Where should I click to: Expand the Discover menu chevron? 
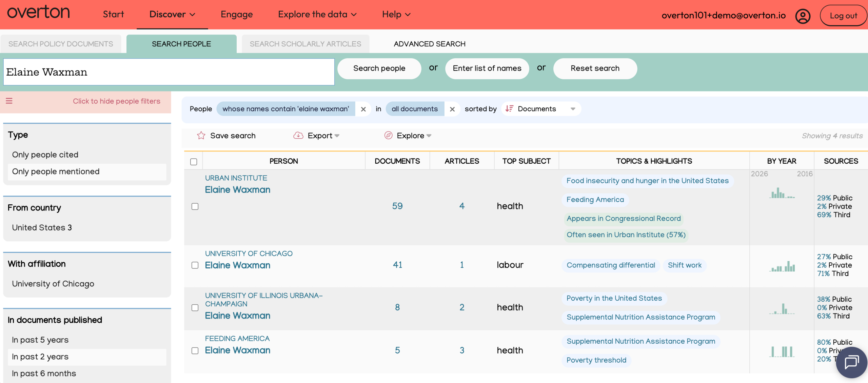[x=192, y=15]
